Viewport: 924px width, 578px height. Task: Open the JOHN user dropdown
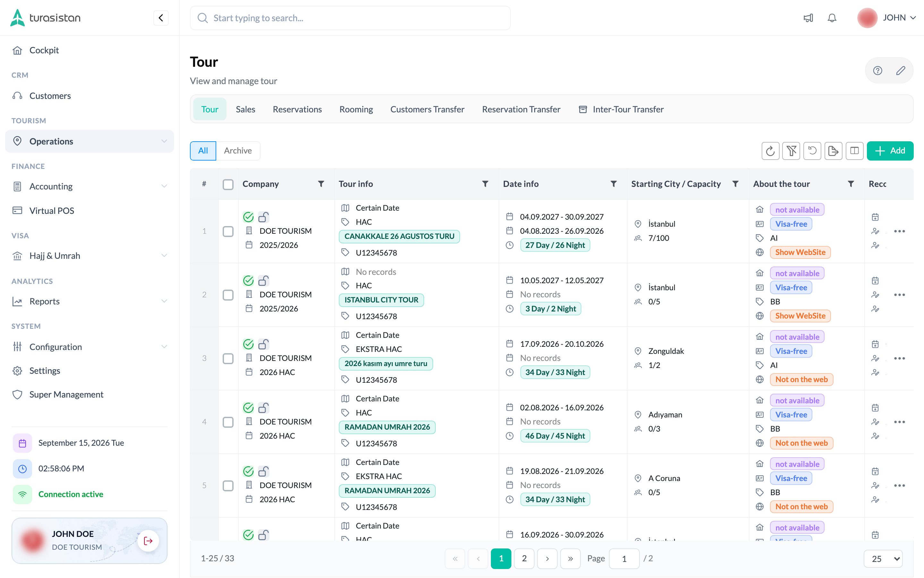886,18
